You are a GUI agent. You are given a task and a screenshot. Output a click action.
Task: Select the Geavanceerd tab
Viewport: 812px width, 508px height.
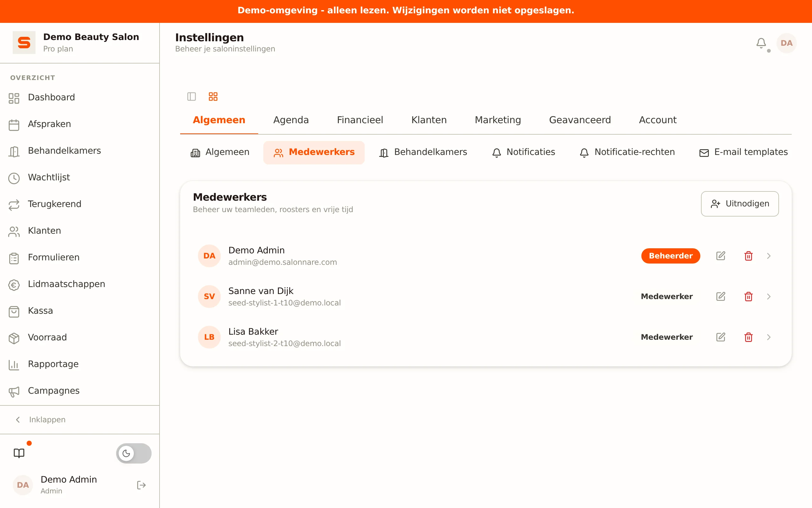click(580, 120)
